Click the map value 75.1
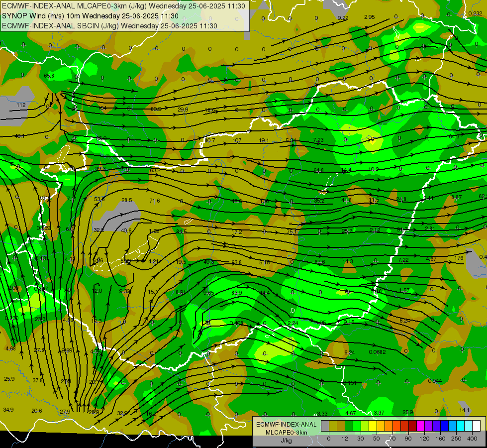 click(292, 231)
